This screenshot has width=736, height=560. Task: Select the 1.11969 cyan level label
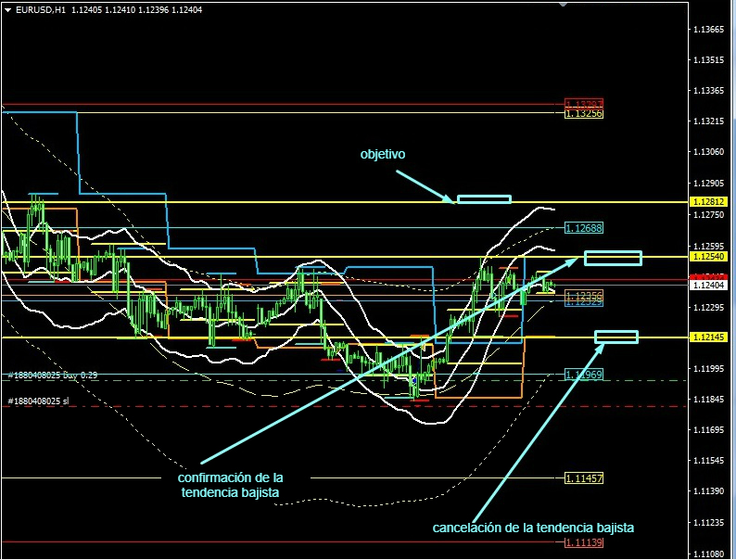[583, 375]
